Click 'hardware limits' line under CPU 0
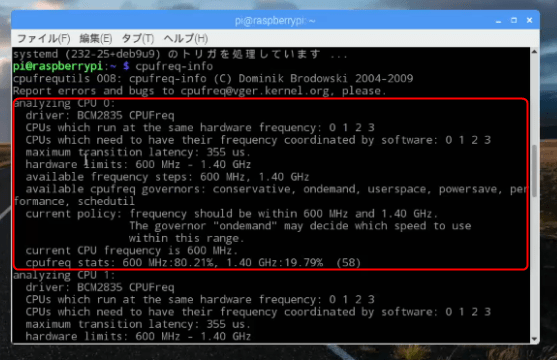Screen dimensions: 557x360 [x=138, y=165]
